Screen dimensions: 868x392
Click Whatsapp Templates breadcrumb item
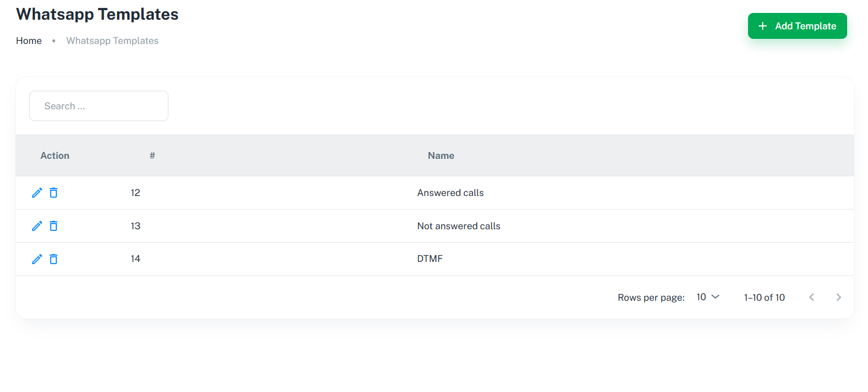[112, 41]
